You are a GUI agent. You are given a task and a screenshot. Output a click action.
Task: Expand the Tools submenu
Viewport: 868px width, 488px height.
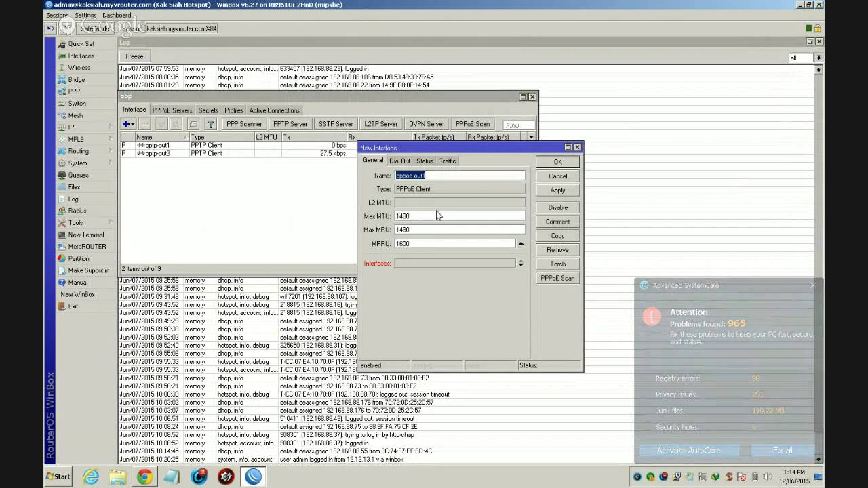(111, 223)
